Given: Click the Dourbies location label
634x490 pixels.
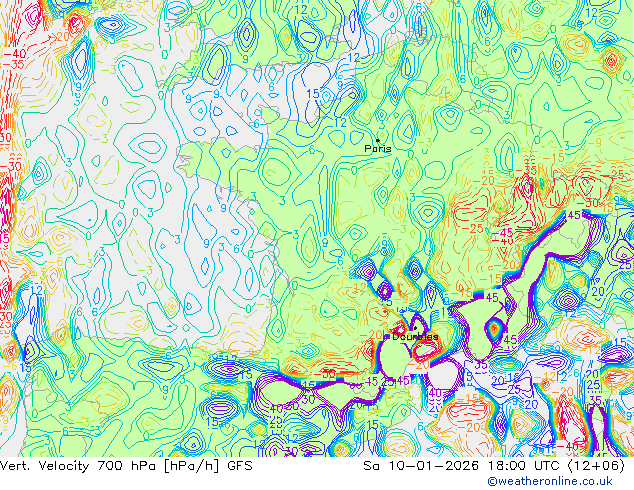Looking at the screenshot, I should (x=415, y=337).
